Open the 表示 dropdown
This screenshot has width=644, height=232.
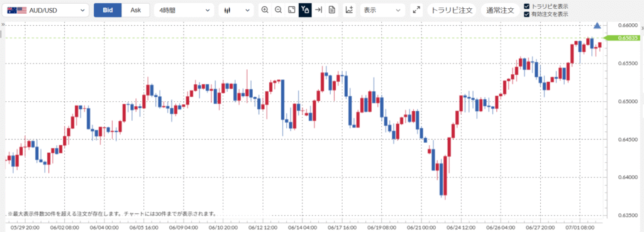tap(382, 10)
